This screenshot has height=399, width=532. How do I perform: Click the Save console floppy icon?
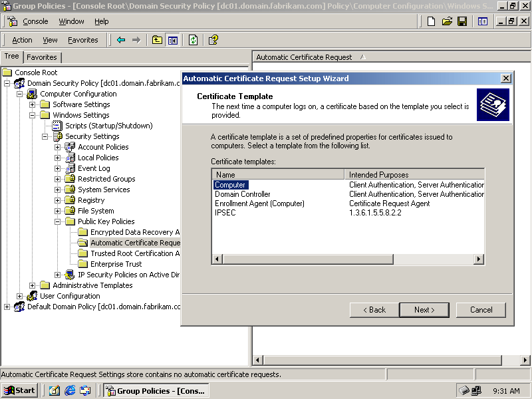(x=462, y=21)
